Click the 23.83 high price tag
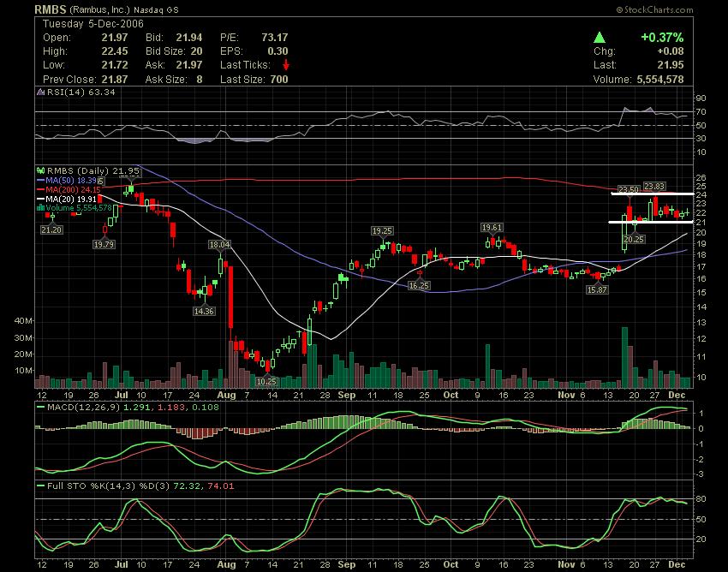The height and width of the screenshot is (572, 728). point(654,186)
